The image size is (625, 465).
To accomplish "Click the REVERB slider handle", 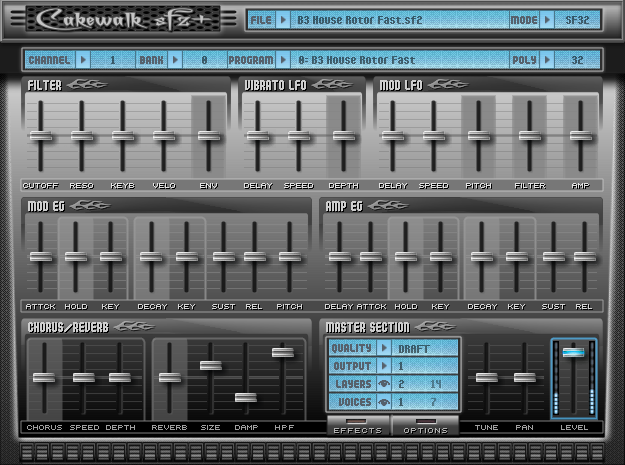I will (170, 378).
